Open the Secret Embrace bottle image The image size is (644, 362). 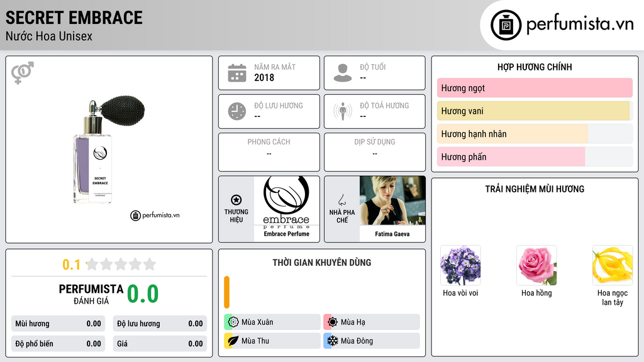109,150
